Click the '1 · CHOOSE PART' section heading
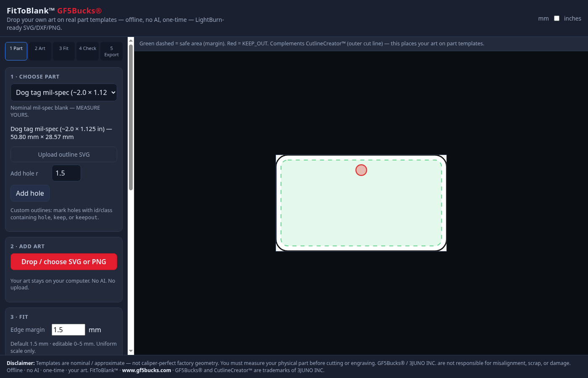The height and width of the screenshot is (378, 588). click(x=35, y=77)
